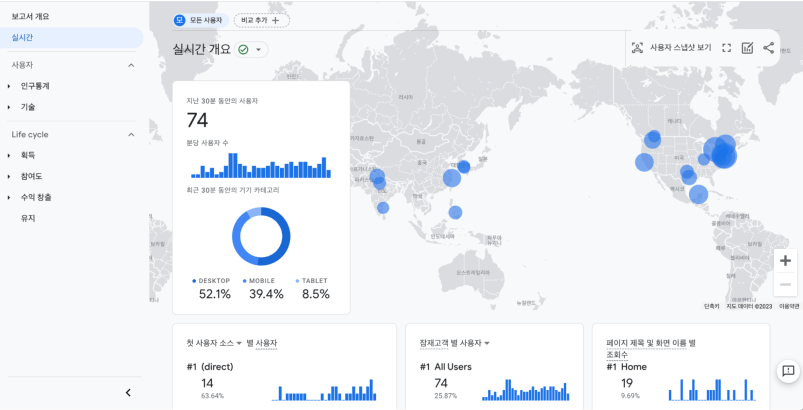Click the 39.4% mobile value

tap(266, 294)
